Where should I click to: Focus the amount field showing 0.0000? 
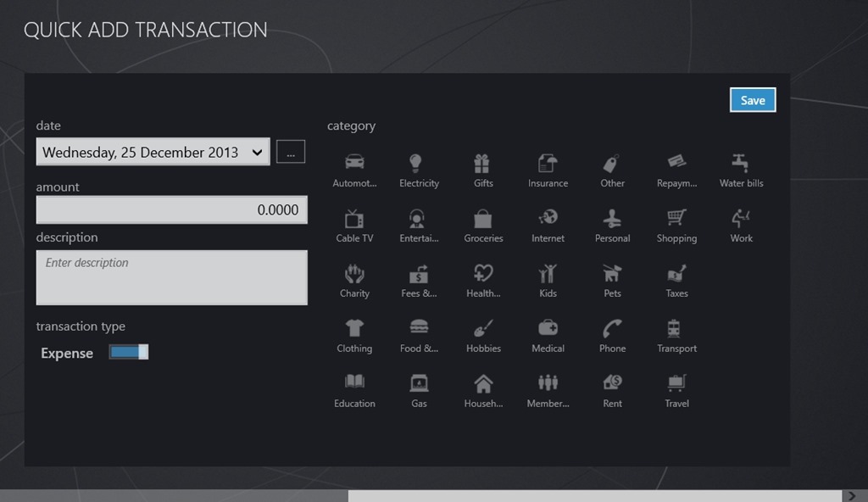(171, 209)
